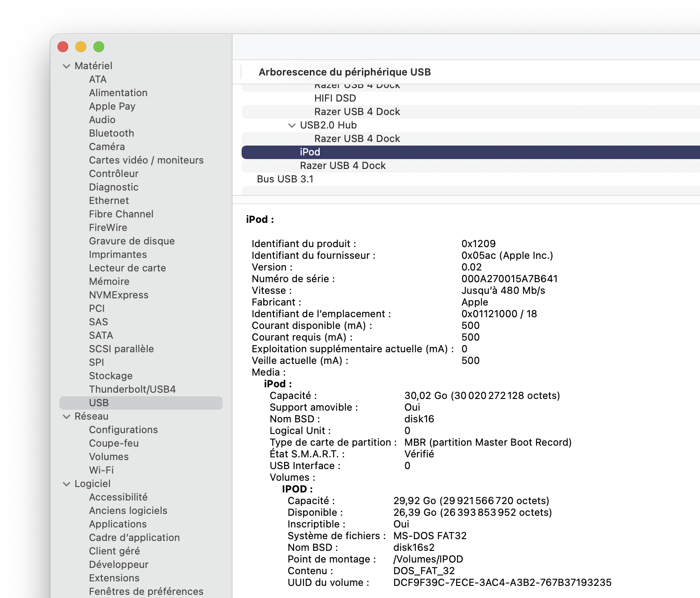Open the Caméra category
The image size is (700, 598).
(107, 147)
